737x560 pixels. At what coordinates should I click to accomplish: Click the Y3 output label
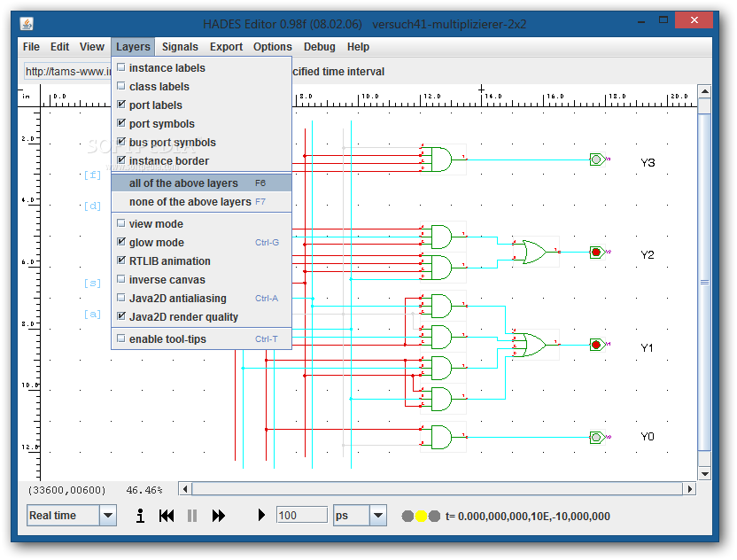point(648,163)
